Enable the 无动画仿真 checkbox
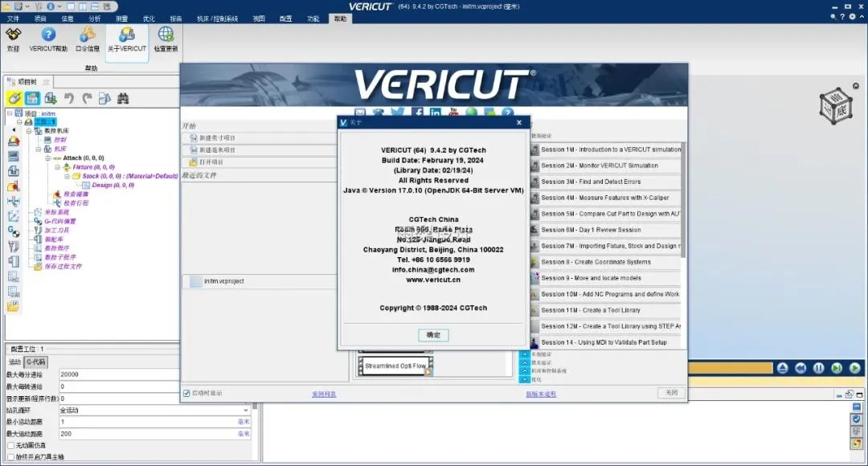 pyautogui.click(x=10, y=446)
